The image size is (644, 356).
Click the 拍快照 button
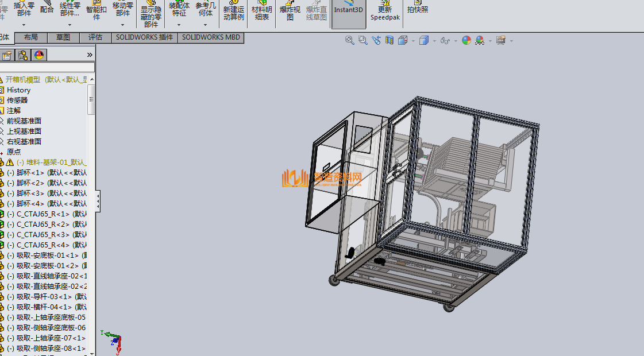[417, 10]
